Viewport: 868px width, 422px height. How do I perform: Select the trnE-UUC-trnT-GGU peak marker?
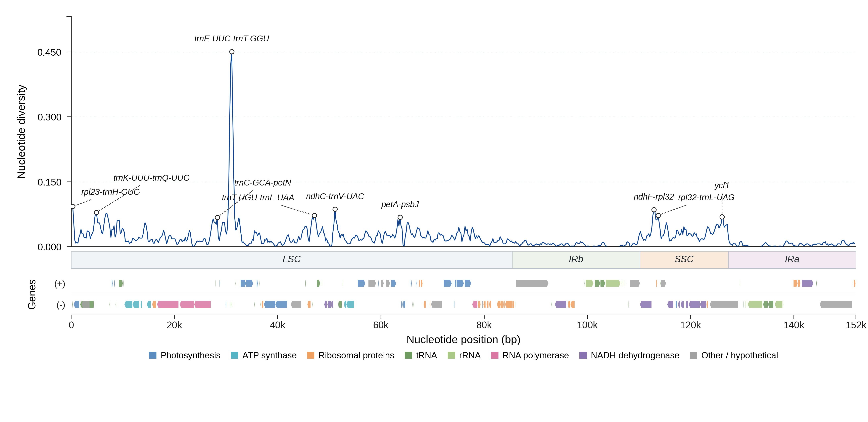click(x=232, y=52)
